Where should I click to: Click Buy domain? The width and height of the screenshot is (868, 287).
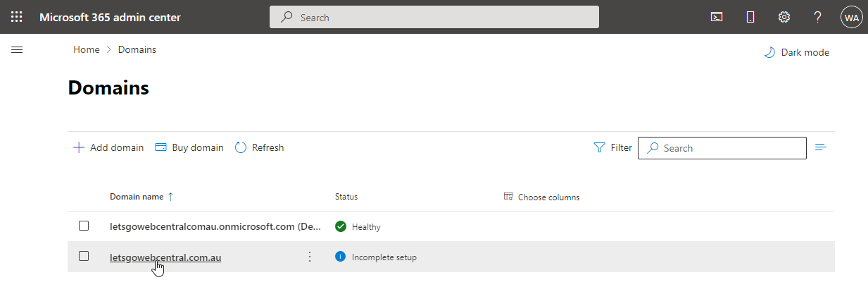coord(189,147)
